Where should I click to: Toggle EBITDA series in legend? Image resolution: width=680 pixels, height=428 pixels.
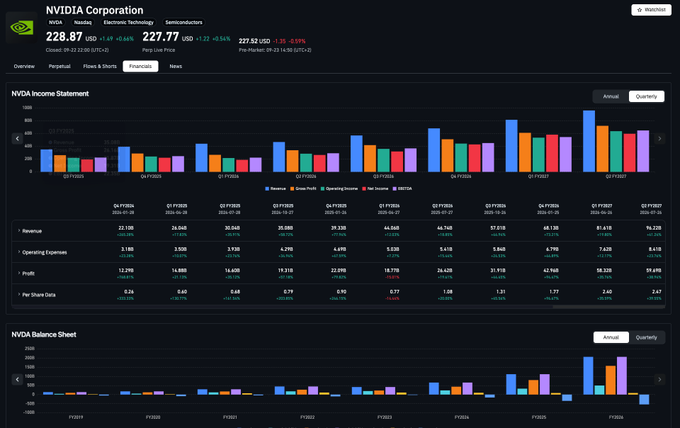point(402,189)
